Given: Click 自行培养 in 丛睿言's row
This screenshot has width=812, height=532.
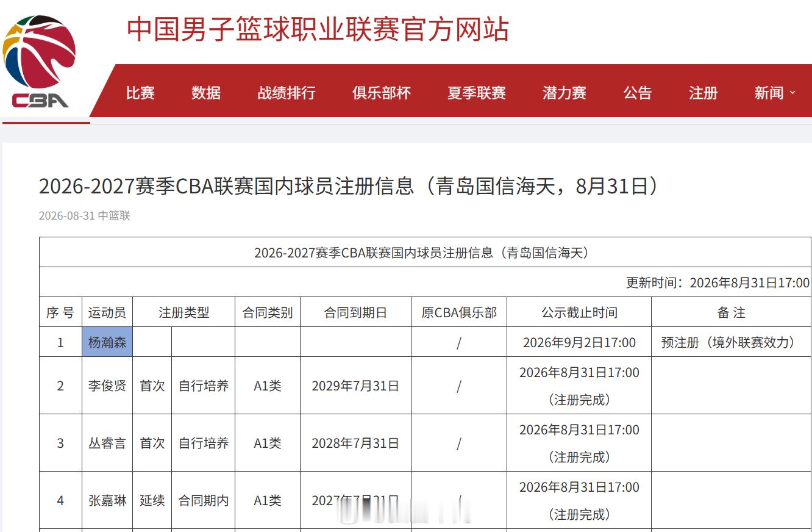Looking at the screenshot, I should 204,443.
